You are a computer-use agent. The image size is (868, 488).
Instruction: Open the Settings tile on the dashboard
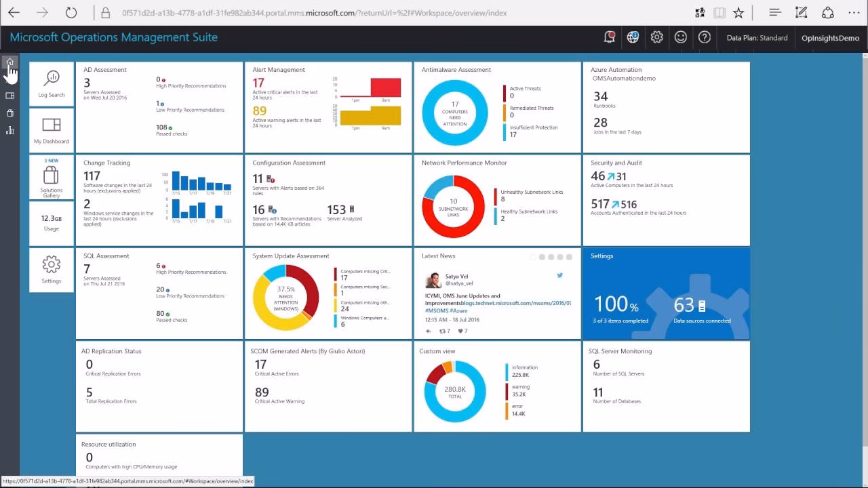tap(665, 293)
